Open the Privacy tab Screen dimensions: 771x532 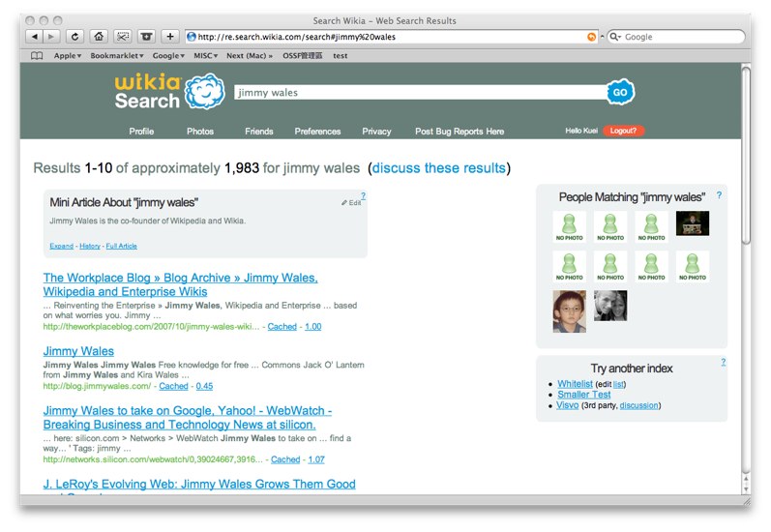click(376, 132)
